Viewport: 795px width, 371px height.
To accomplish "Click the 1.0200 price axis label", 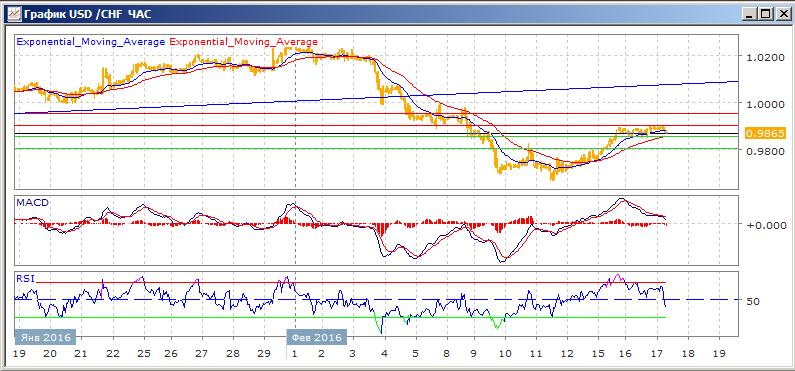I will (766, 58).
